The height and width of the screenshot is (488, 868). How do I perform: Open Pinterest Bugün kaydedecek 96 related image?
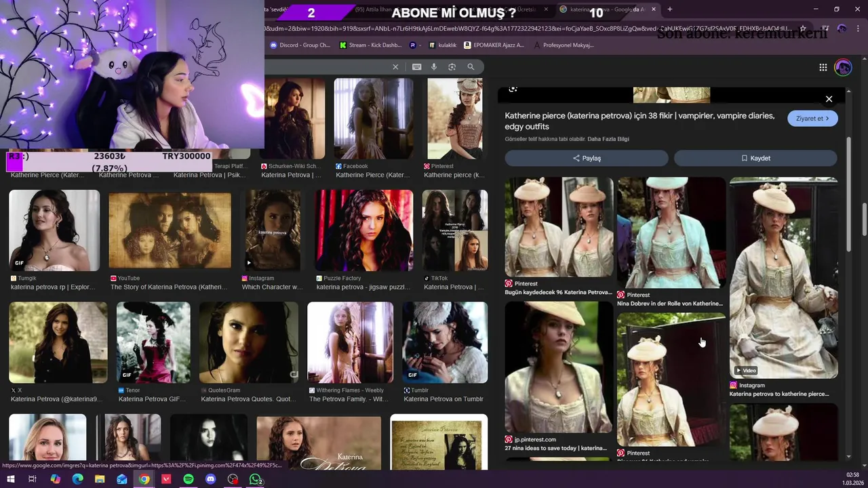coord(559,227)
